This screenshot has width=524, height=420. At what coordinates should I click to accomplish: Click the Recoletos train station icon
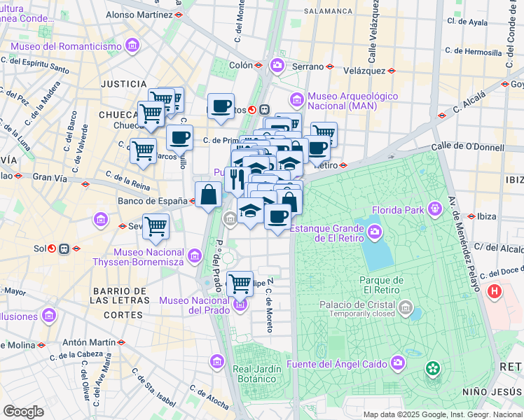265,109
